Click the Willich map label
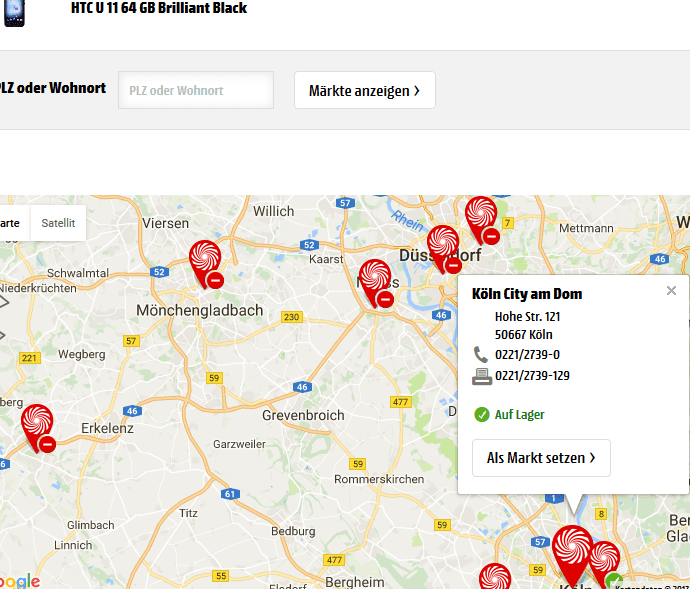This screenshot has height=589, width=690. [273, 211]
